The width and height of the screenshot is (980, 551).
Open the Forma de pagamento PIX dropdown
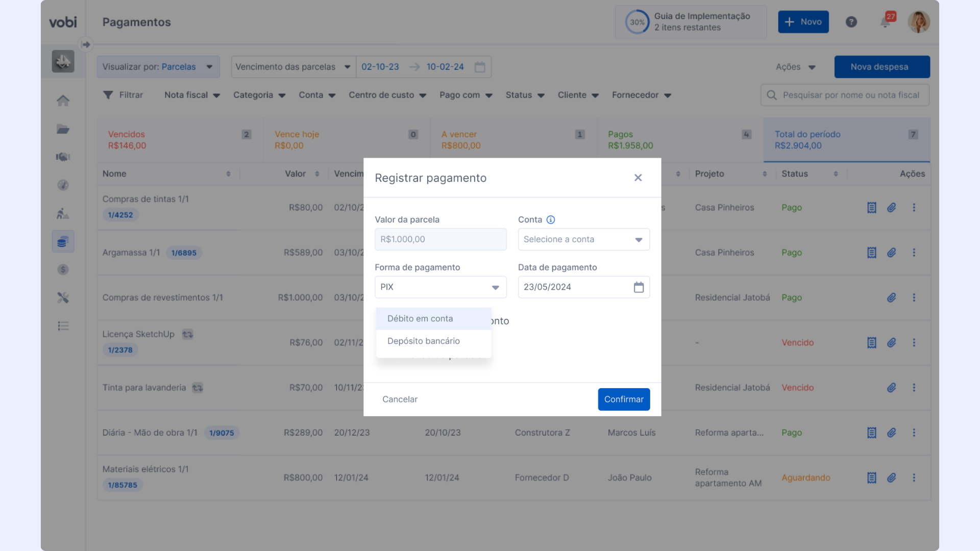(x=440, y=287)
